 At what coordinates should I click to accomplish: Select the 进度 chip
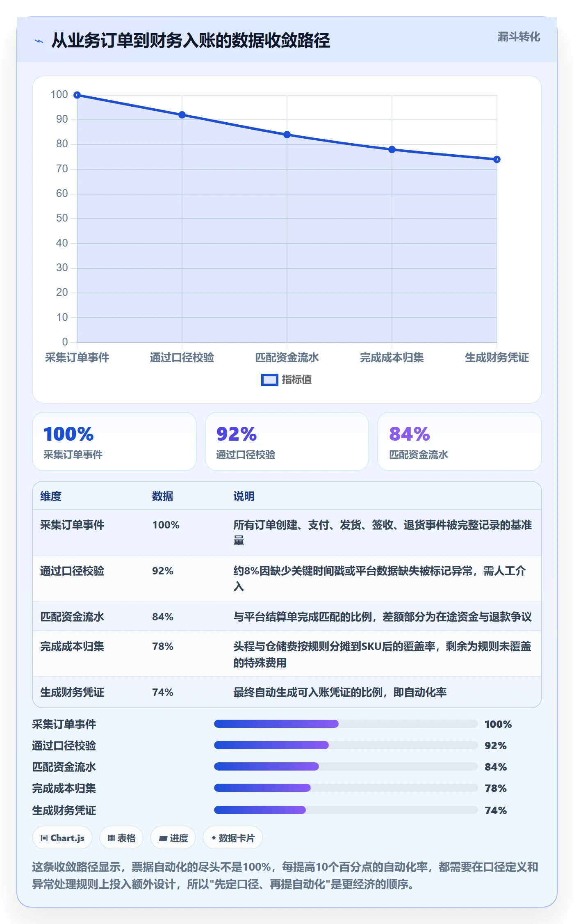[x=173, y=838]
